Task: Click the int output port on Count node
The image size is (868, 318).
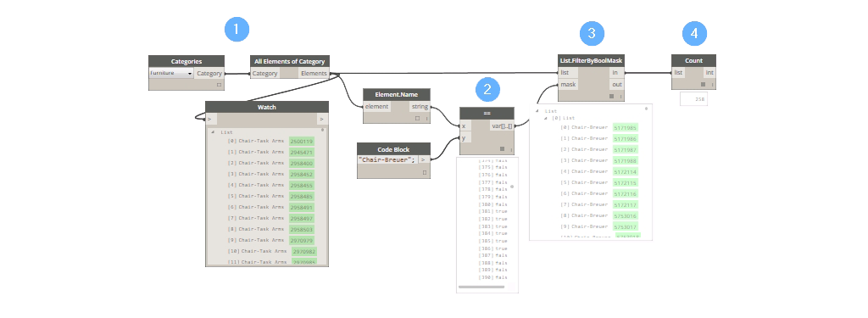Action: 709,73
